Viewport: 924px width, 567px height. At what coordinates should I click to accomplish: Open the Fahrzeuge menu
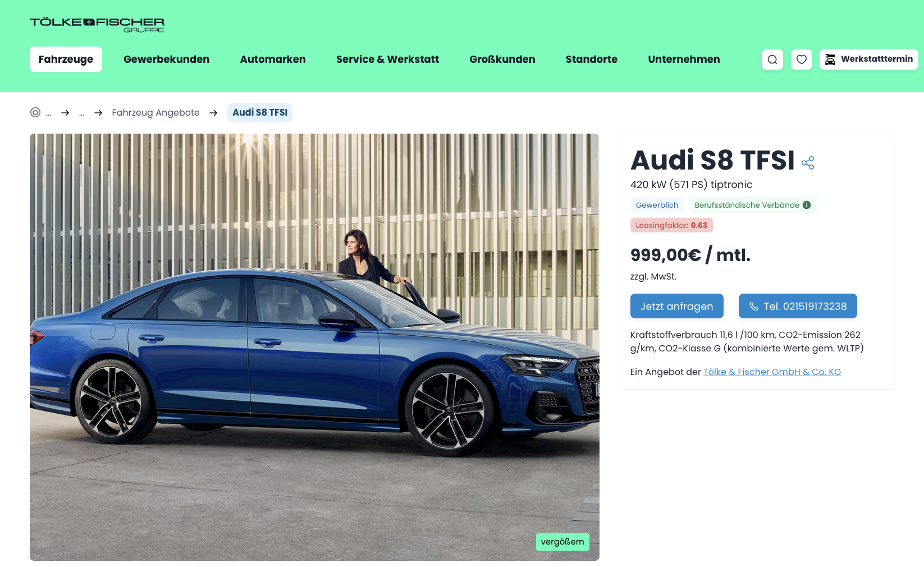tap(66, 60)
